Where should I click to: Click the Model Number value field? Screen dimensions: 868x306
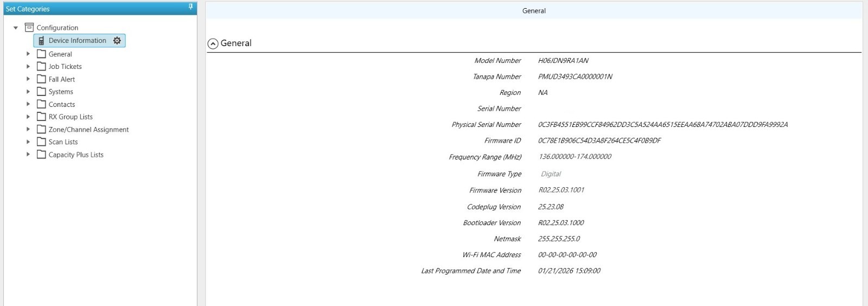pos(563,61)
